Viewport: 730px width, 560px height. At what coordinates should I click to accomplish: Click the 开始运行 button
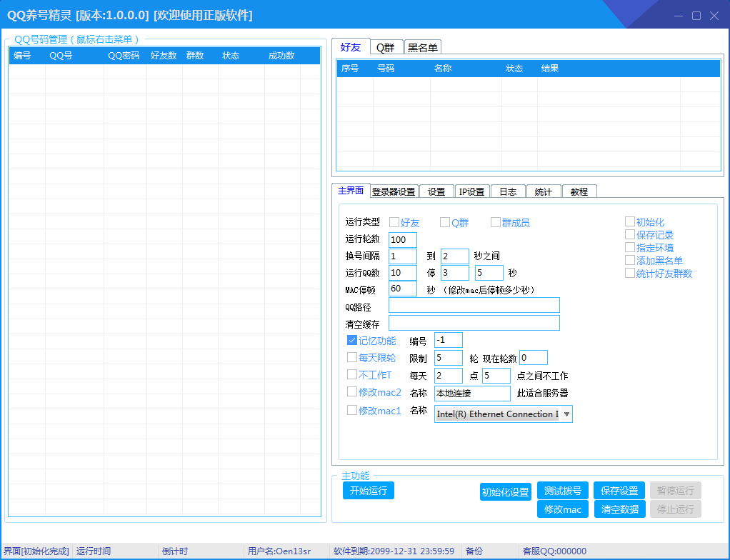click(369, 490)
